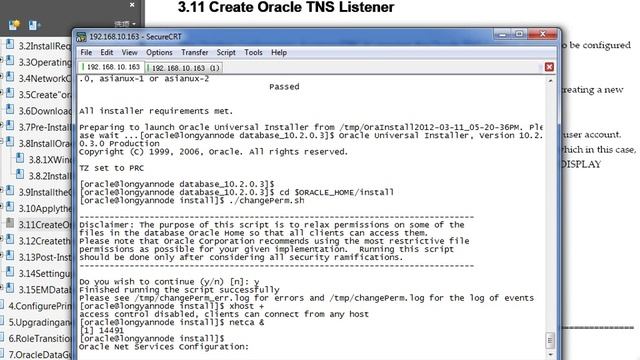Viewport: 640px width, 360px height.
Task: Open bookmark 5.Upgradingan
Action: click(40, 322)
